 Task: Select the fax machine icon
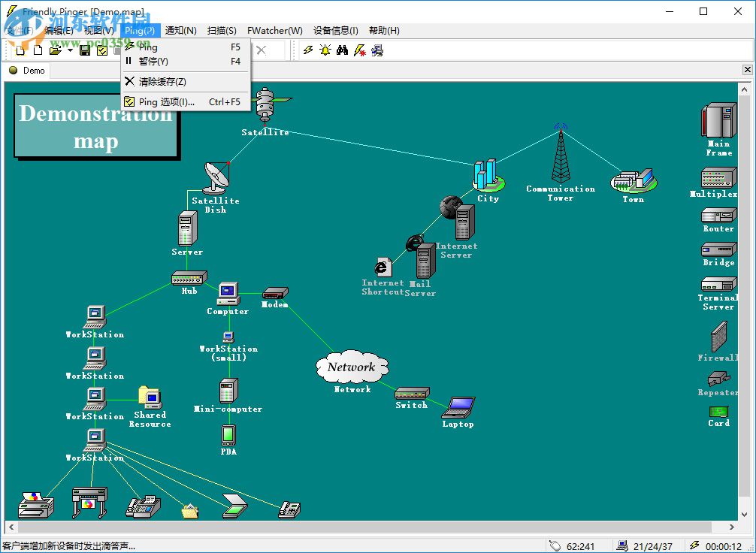144,506
